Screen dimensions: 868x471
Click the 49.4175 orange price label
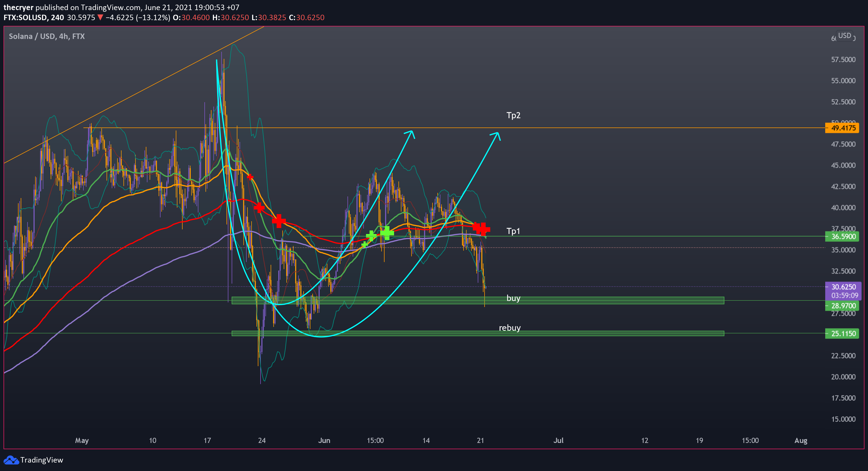pyautogui.click(x=842, y=128)
